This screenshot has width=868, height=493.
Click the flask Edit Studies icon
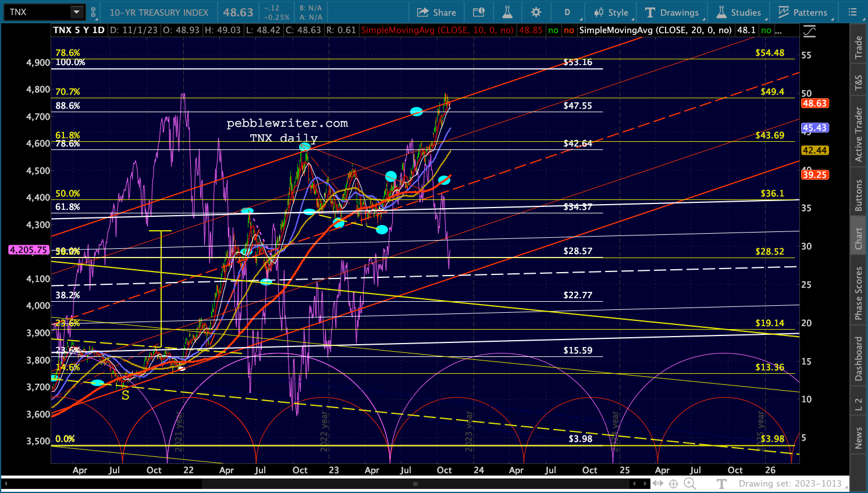tap(507, 12)
